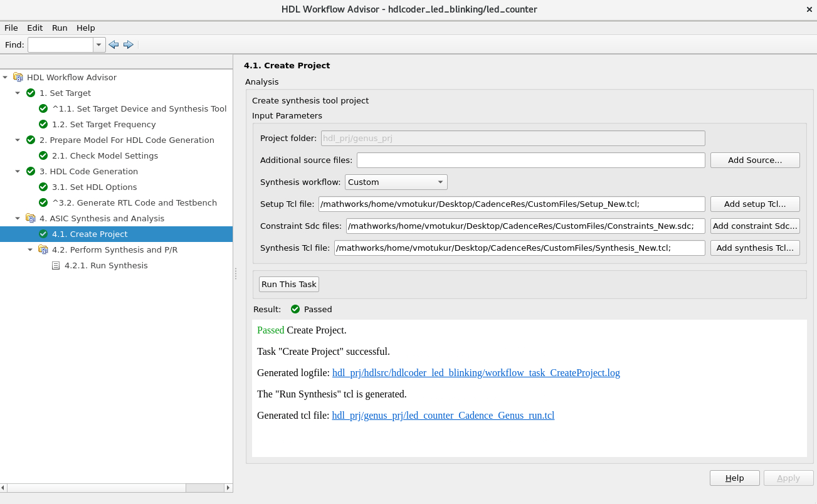Screen dimensions: 817x504
Task: Collapse the "3. HDL Code Generation" branch
Action: click(x=18, y=171)
